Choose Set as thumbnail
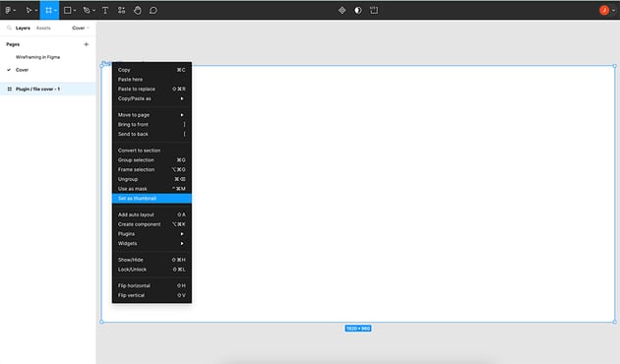The image size is (620, 364). (x=152, y=199)
